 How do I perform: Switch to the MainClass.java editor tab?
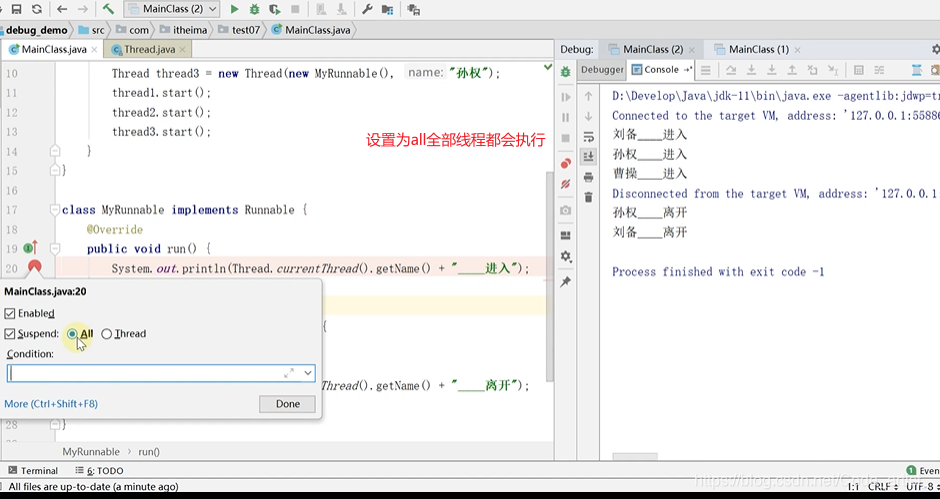pos(53,49)
